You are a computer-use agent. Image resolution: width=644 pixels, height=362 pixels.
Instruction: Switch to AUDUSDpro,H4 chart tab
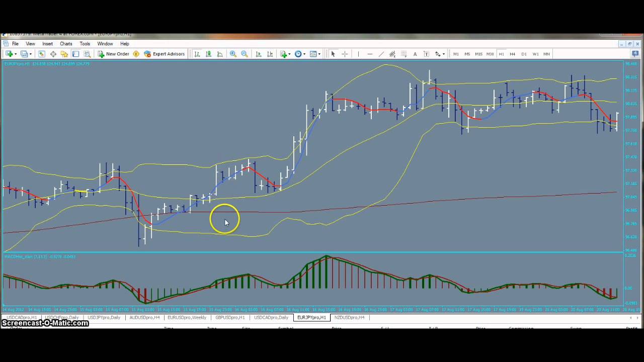[x=144, y=318]
